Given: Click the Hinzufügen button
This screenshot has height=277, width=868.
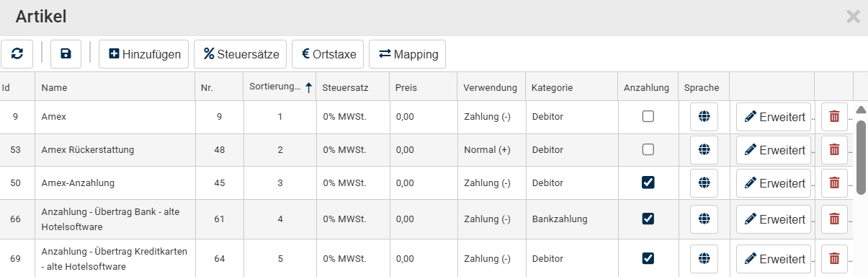Looking at the screenshot, I should tap(144, 54).
